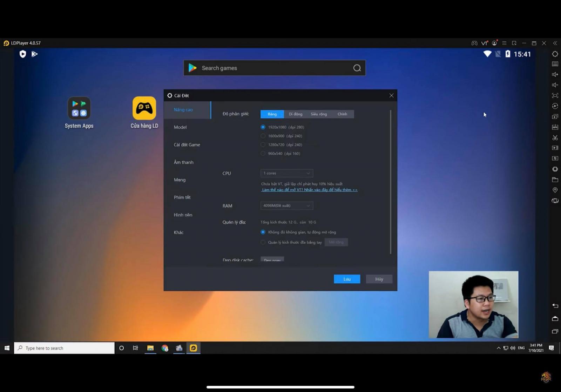Click the gamepad icon in title bar
561x392 pixels.
coord(474,43)
